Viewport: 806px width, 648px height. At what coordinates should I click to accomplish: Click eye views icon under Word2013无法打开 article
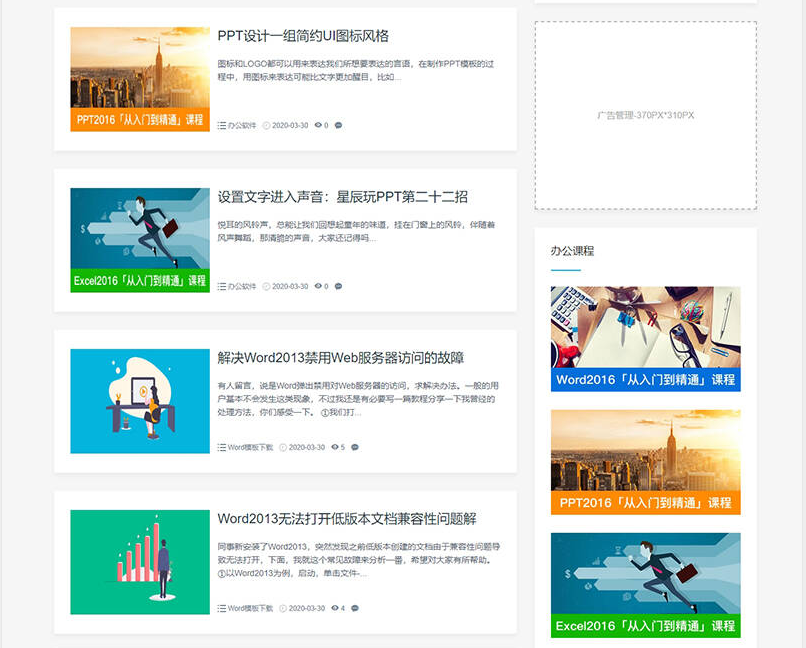335,608
